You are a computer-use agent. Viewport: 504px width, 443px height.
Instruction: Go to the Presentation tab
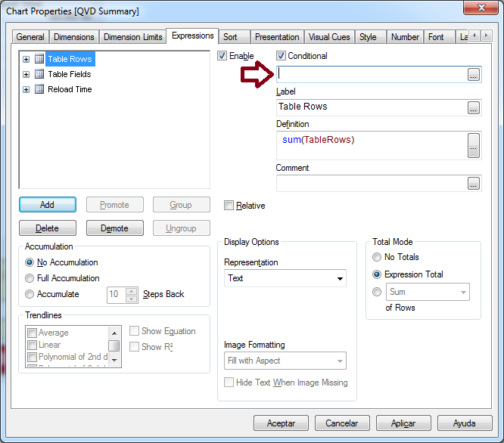(x=277, y=37)
